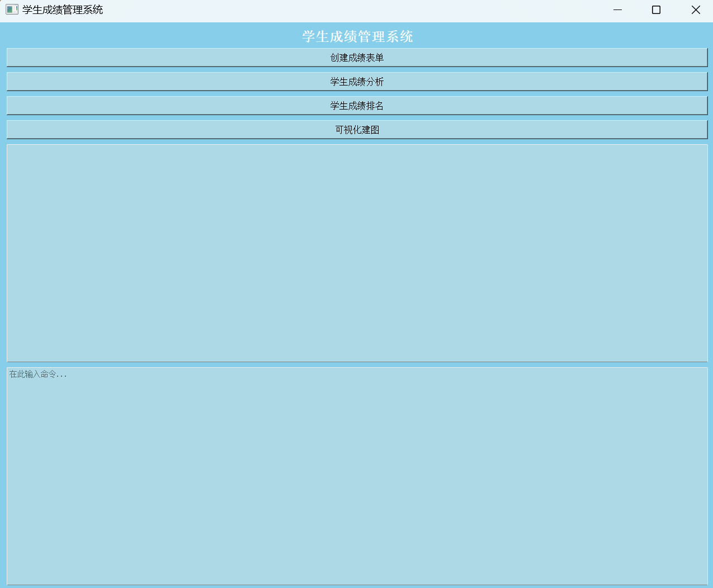Place cursor on the command placeholder text
The image size is (713, 588).
click(x=38, y=374)
